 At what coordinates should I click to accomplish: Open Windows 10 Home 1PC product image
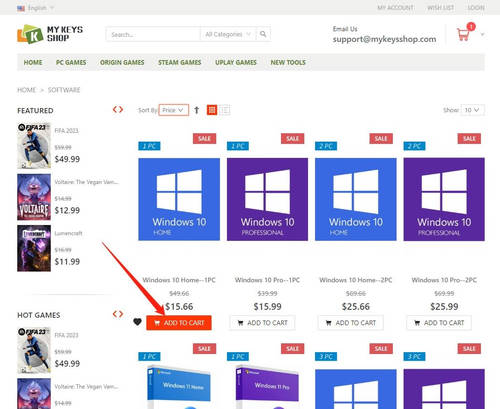pos(179,199)
